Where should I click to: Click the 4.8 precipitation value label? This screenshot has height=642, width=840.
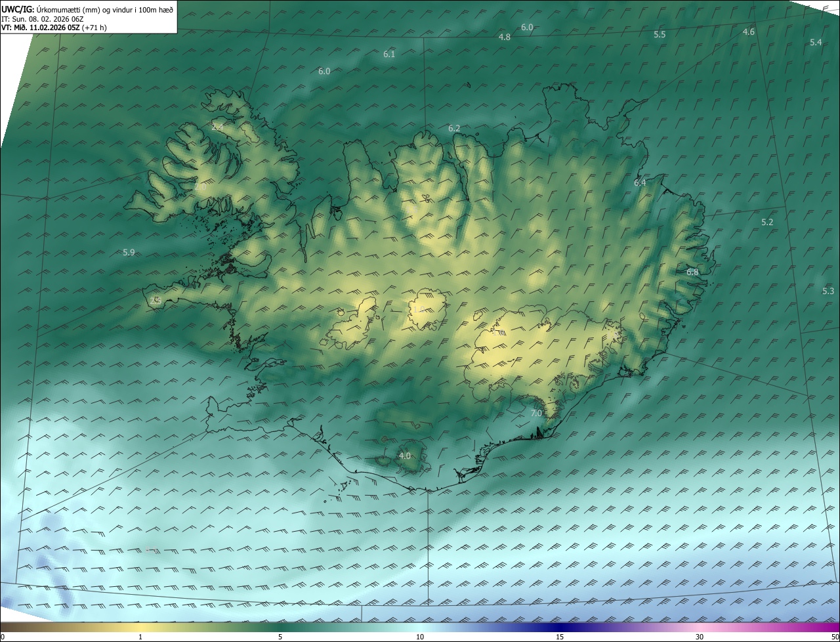click(505, 37)
